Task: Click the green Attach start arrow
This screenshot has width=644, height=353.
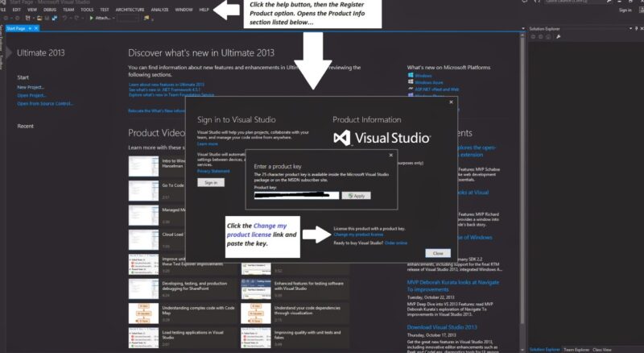Action: pos(92,18)
